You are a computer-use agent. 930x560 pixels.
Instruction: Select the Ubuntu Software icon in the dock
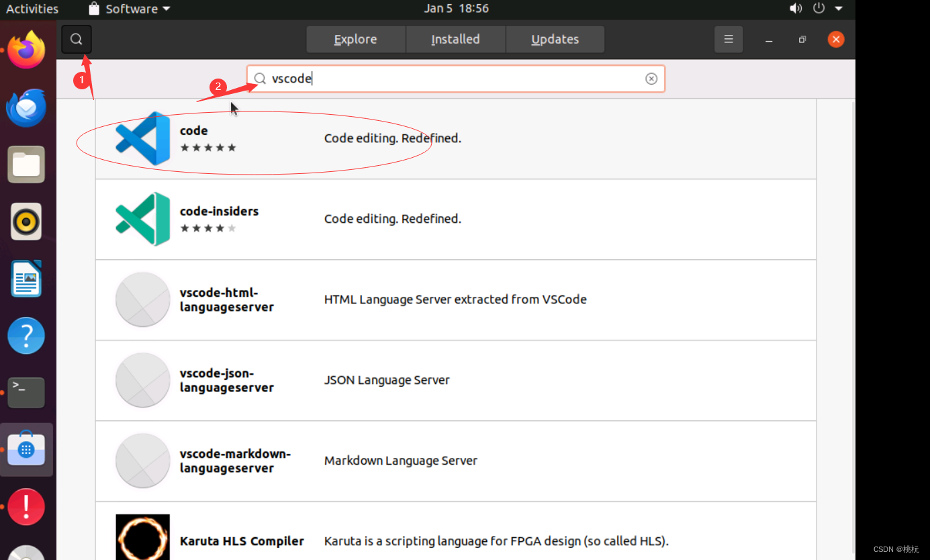tap(26, 449)
